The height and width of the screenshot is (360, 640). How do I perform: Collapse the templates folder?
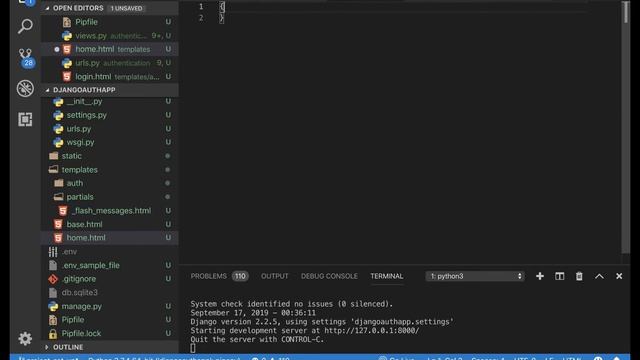coord(109,169)
